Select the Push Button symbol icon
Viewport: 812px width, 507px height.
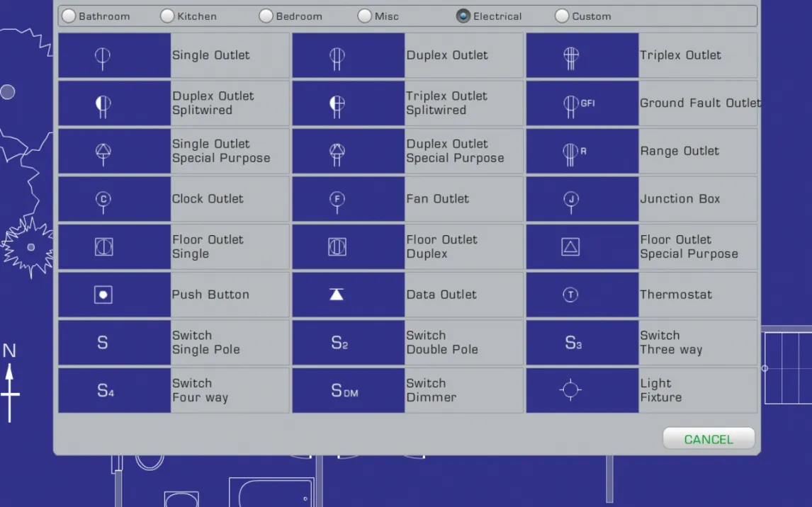click(x=103, y=295)
